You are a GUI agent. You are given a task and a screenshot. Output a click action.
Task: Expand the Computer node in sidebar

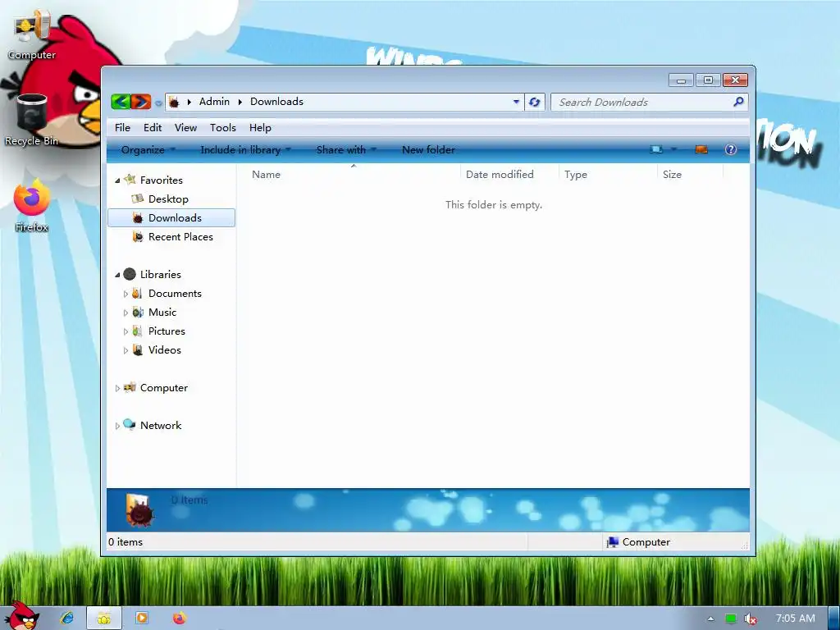117,388
